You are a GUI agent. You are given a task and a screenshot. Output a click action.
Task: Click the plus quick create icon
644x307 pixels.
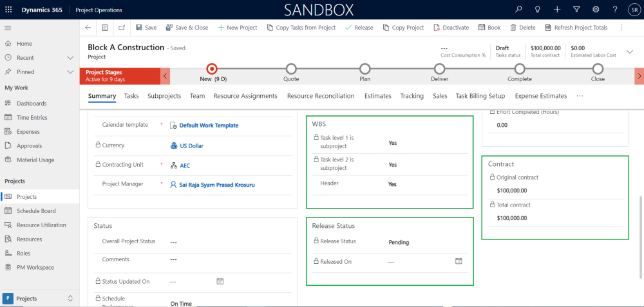click(x=557, y=10)
